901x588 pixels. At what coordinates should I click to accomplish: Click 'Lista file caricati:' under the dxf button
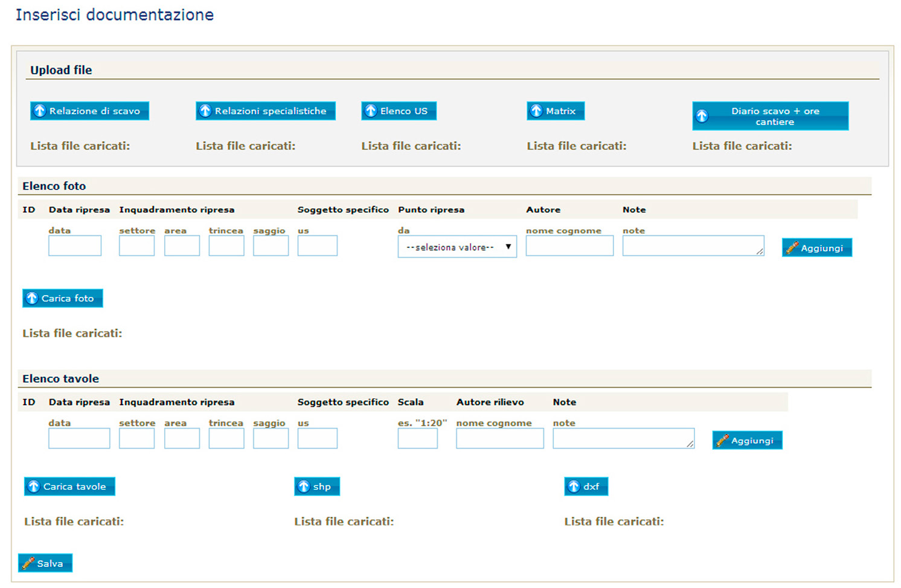[x=614, y=522]
